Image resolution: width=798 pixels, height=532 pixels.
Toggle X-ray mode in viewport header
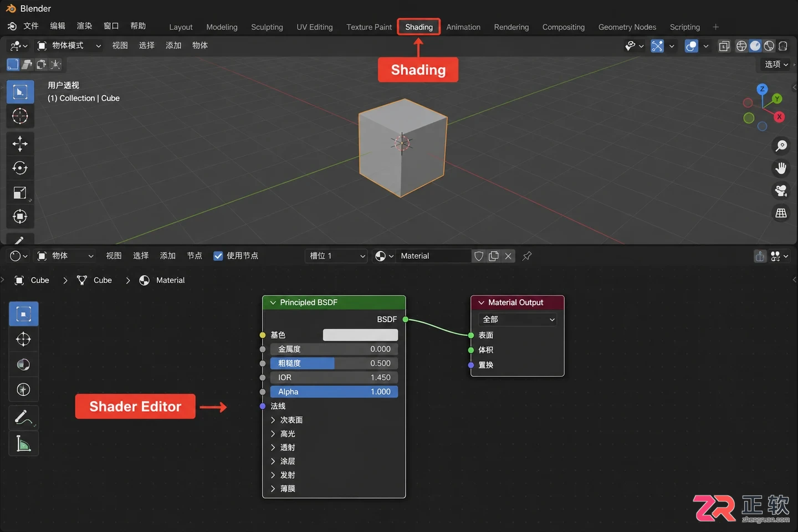click(x=724, y=46)
